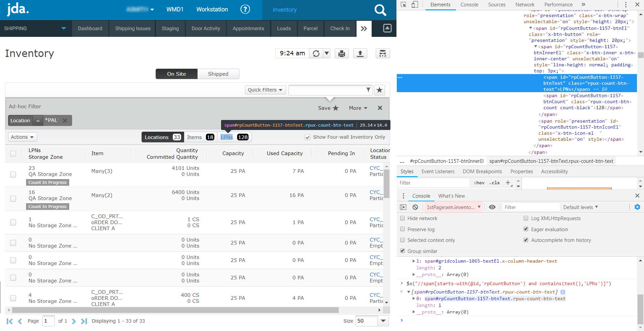Print the inventory list

(x=341, y=53)
